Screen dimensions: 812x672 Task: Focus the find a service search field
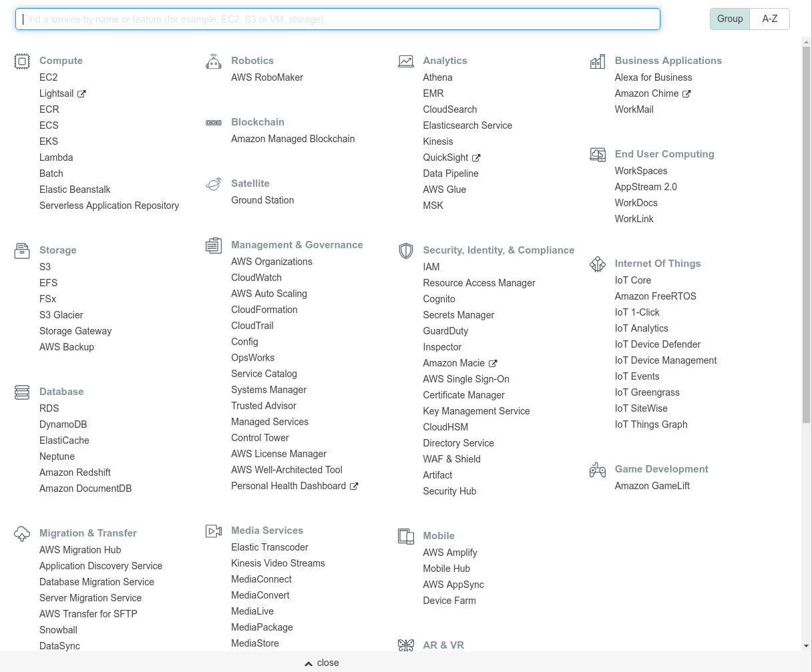[338, 19]
